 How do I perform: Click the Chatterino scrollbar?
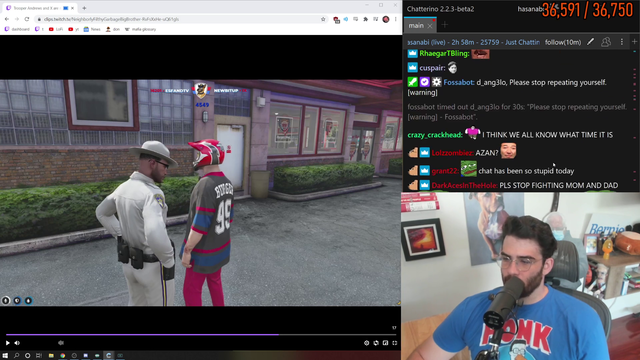[x=635, y=120]
